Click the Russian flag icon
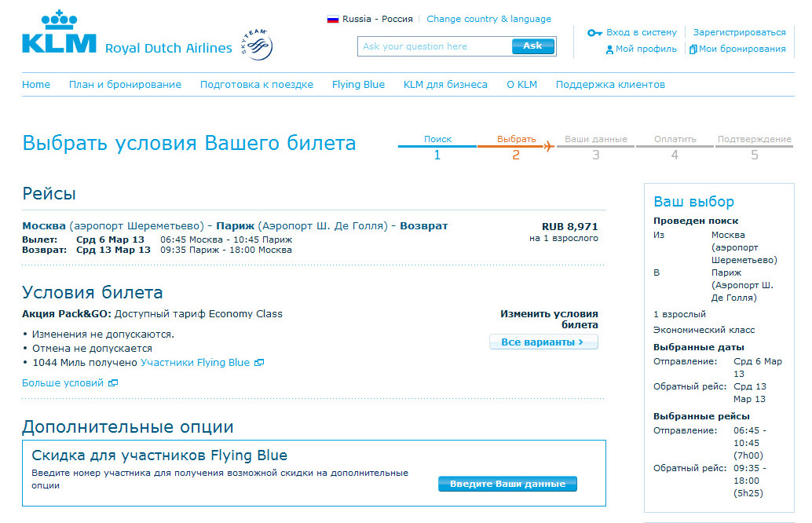The height and width of the screenshot is (523, 812). (x=332, y=19)
